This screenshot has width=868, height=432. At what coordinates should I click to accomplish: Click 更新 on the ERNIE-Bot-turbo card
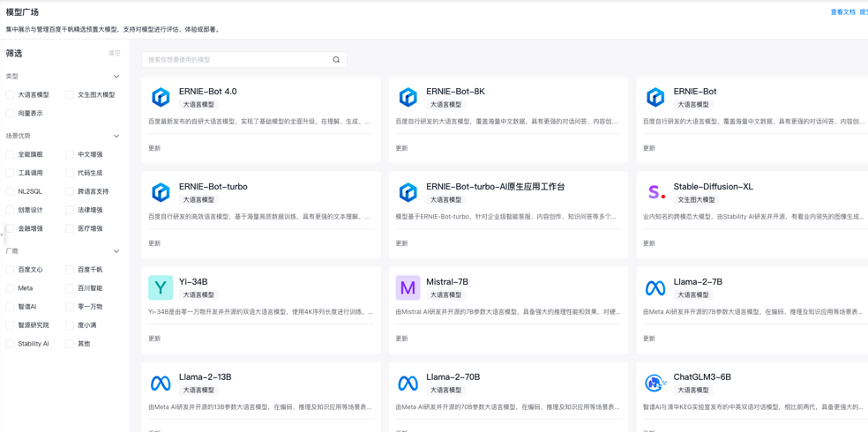[x=153, y=243]
